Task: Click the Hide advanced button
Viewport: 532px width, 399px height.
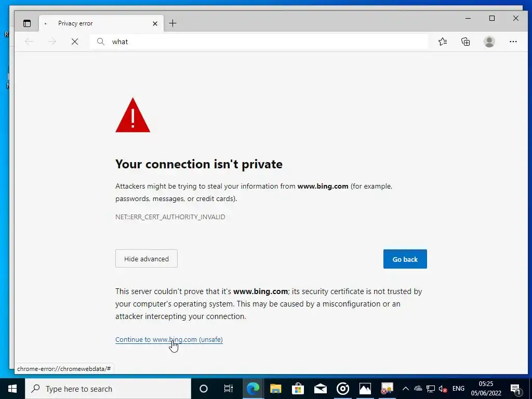Action: pos(146,259)
